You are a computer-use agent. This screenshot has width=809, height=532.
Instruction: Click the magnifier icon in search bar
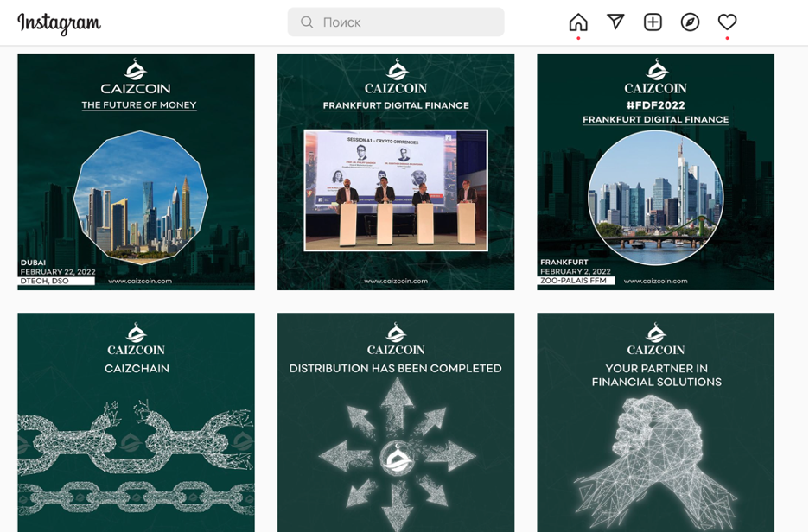pyautogui.click(x=307, y=22)
